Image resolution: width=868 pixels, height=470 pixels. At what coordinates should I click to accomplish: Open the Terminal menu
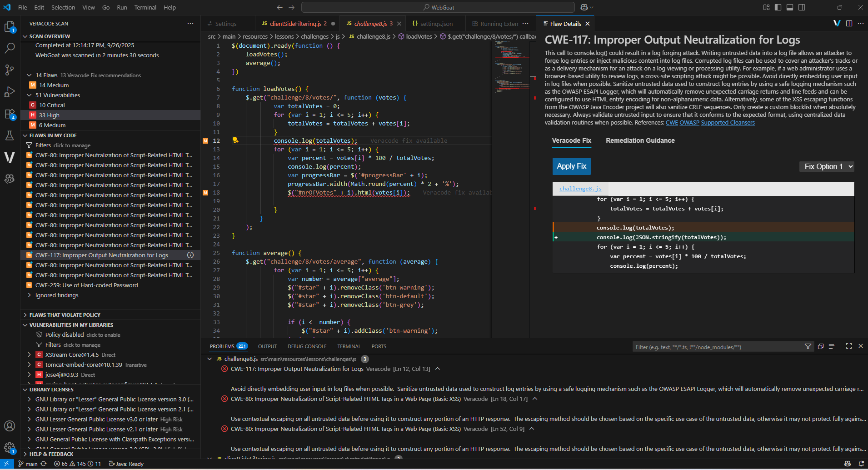(x=145, y=7)
